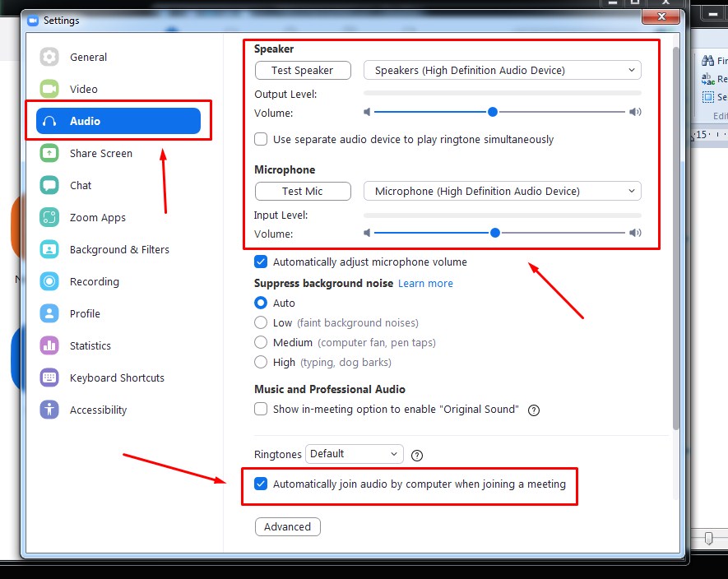The width and height of the screenshot is (728, 579).
Task: Select Medium noise suppression
Action: 261,343
